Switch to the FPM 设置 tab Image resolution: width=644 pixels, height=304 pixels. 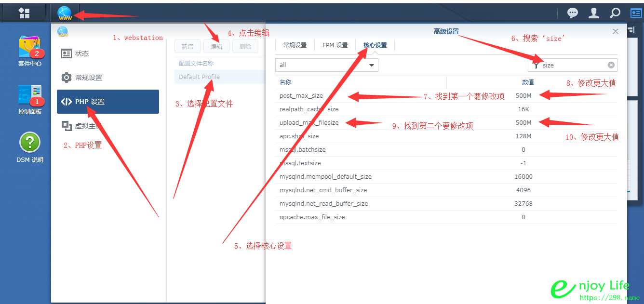coord(335,44)
